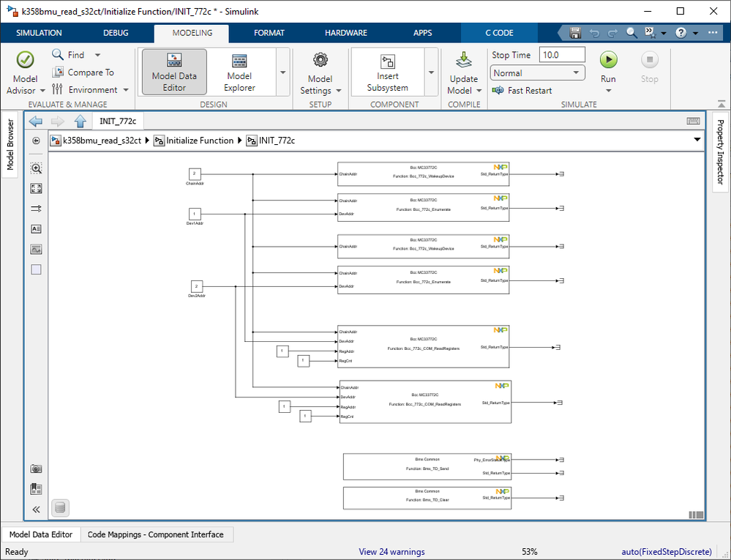Click the Find search tool
Screen dimensions: 731x560
(69, 55)
